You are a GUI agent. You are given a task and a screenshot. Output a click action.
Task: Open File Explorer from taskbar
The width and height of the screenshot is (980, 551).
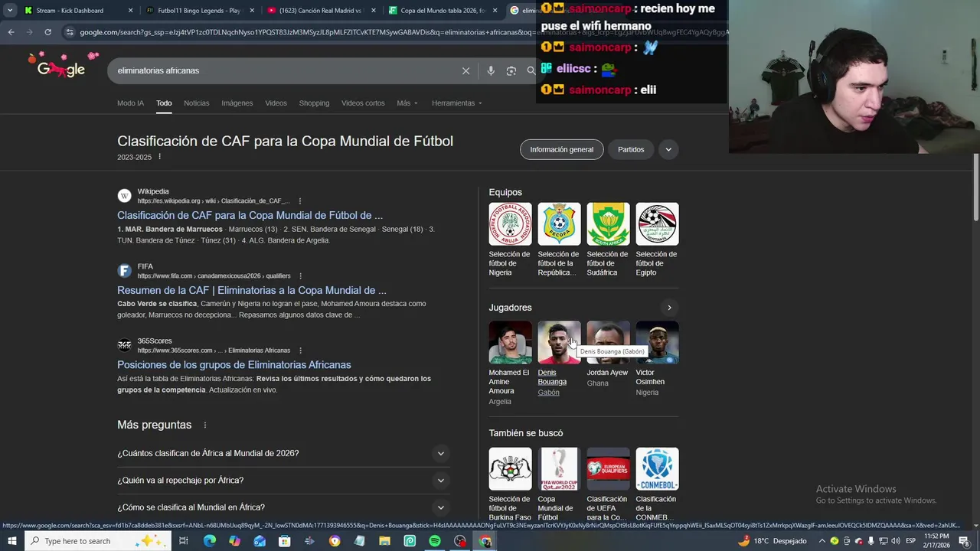[x=384, y=541]
